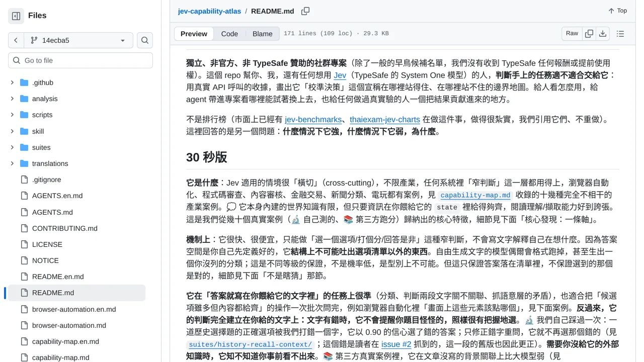Open browser-automation.md in the file tree
Image resolution: width=644 pixels, height=362 pixels.
(69, 325)
